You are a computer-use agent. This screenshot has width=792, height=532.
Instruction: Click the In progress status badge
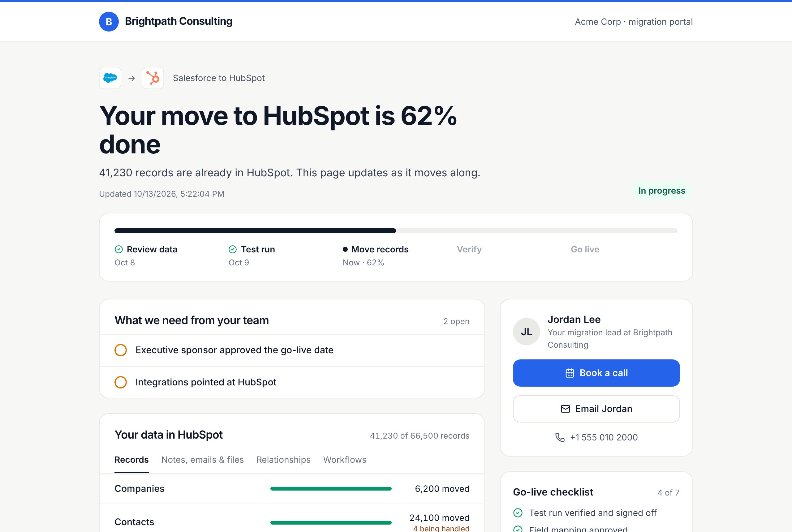(662, 191)
